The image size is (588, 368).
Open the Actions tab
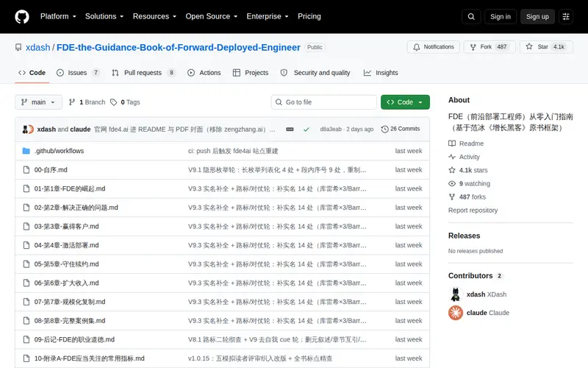204,73
